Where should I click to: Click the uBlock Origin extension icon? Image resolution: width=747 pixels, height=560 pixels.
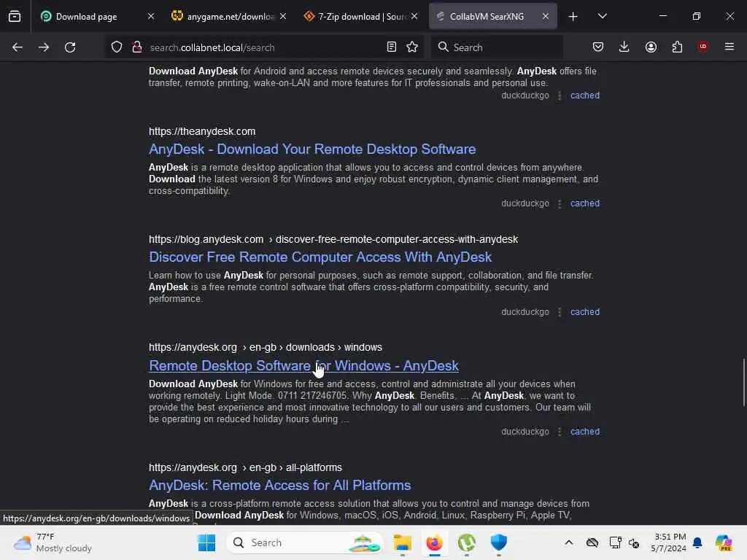point(703,47)
